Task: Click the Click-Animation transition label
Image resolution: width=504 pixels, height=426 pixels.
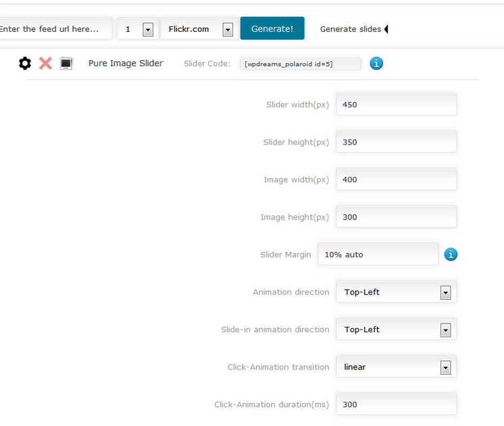Action: coord(278,367)
